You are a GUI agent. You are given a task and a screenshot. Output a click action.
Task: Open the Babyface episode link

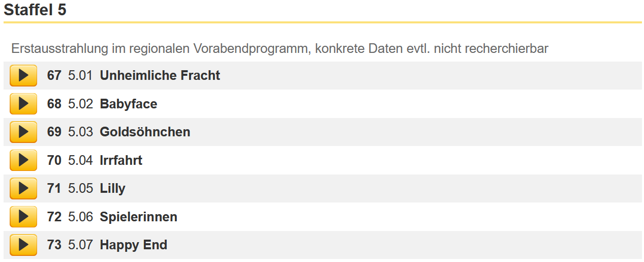[x=129, y=104]
